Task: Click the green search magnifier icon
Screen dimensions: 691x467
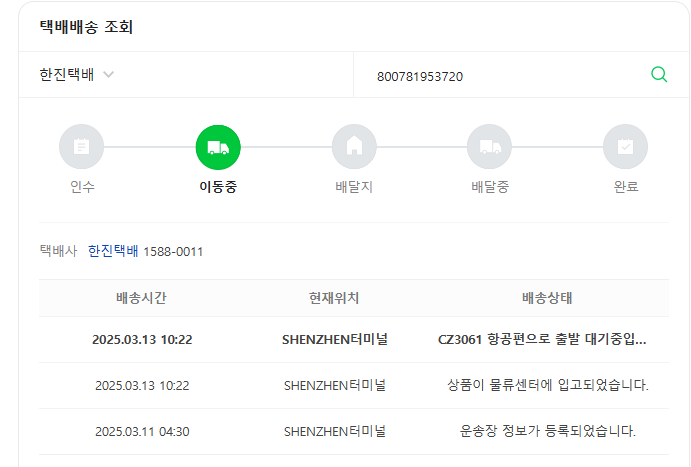Action: [659, 74]
